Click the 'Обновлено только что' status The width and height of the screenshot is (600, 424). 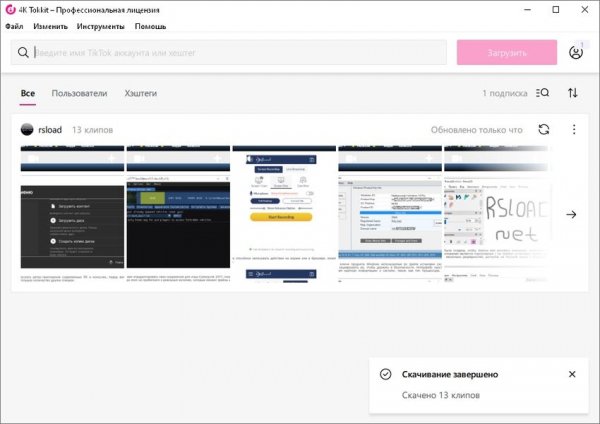tap(476, 130)
